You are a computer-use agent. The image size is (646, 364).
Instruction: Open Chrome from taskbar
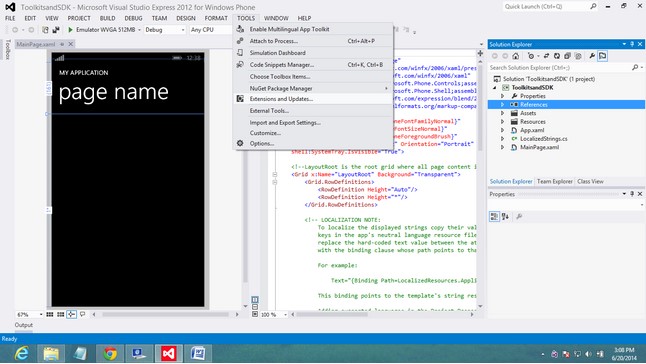110,353
